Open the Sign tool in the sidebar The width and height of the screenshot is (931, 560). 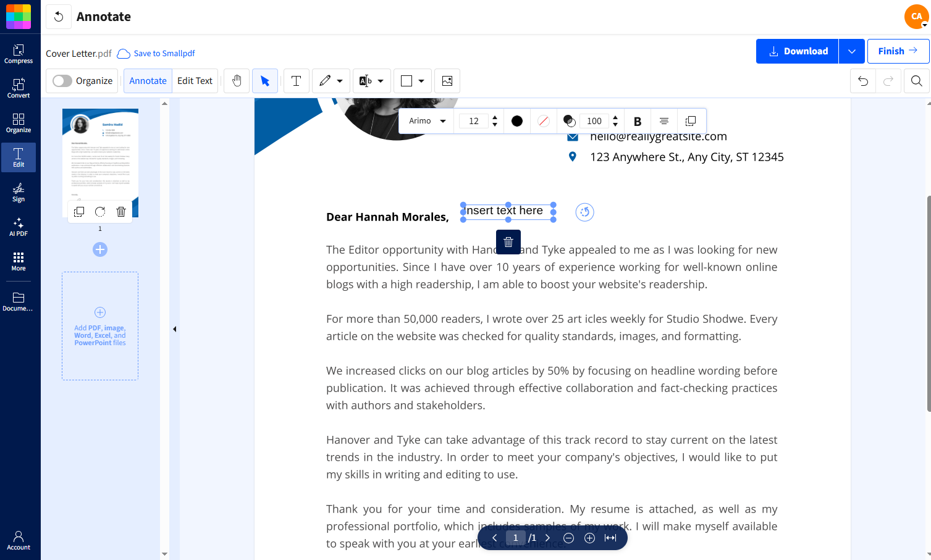(19, 193)
